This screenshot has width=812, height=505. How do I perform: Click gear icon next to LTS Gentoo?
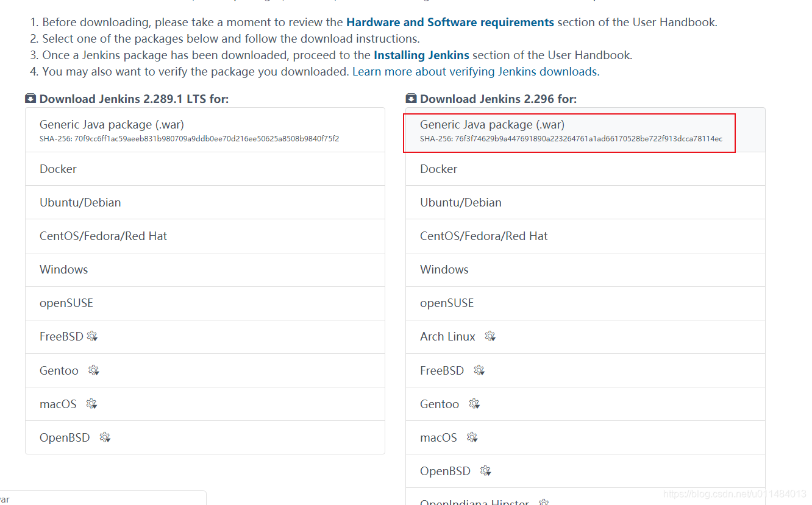94,370
